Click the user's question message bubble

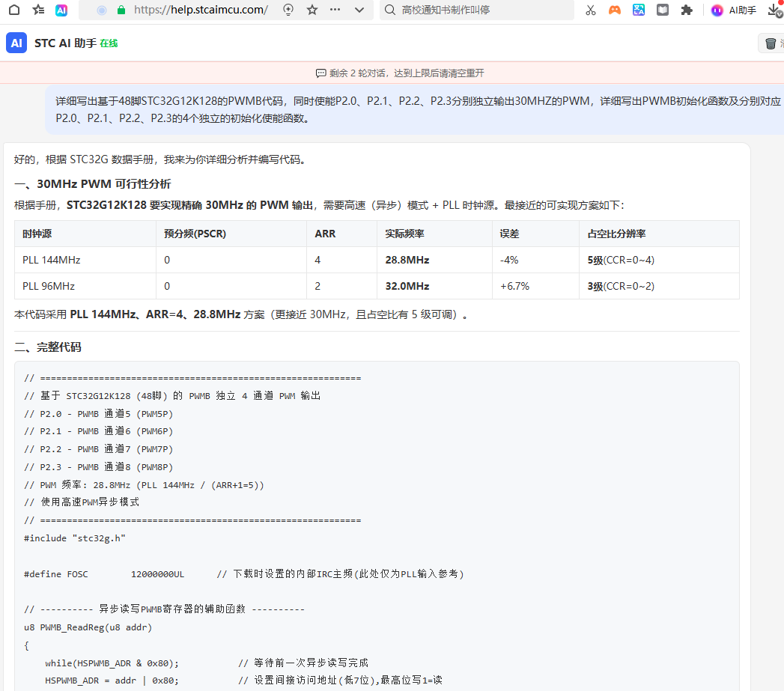coord(415,109)
